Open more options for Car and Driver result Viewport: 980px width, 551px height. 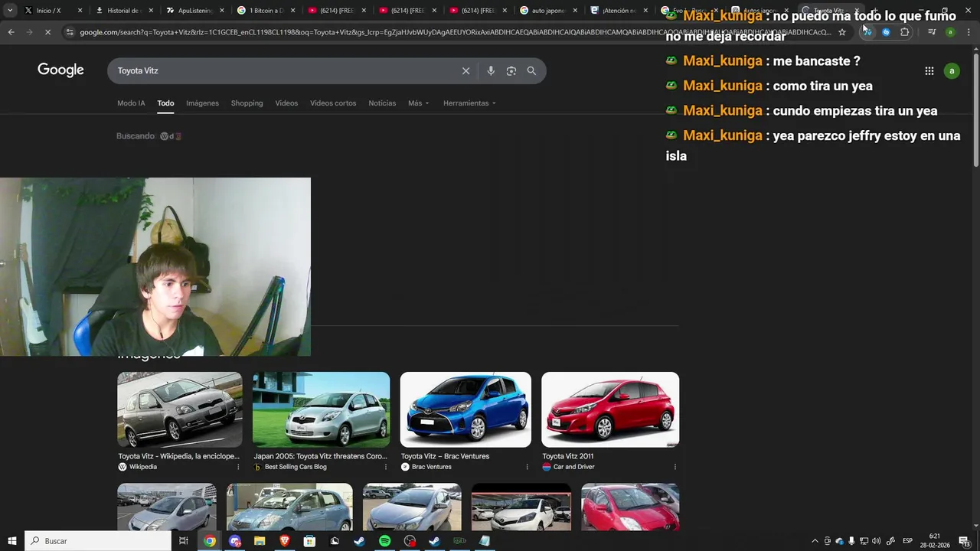point(675,467)
